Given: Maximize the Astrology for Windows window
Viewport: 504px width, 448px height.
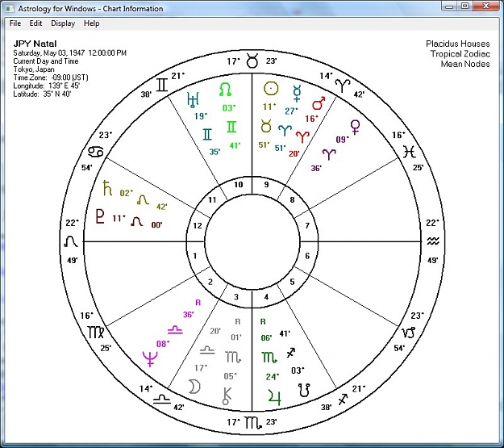Looking at the screenshot, I should 465,6.
